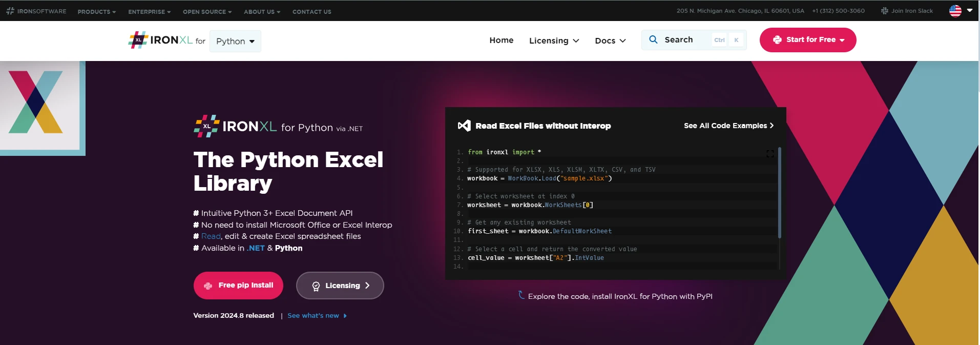Open the Enterprise menu
This screenshot has width=980, height=345.
[149, 11]
